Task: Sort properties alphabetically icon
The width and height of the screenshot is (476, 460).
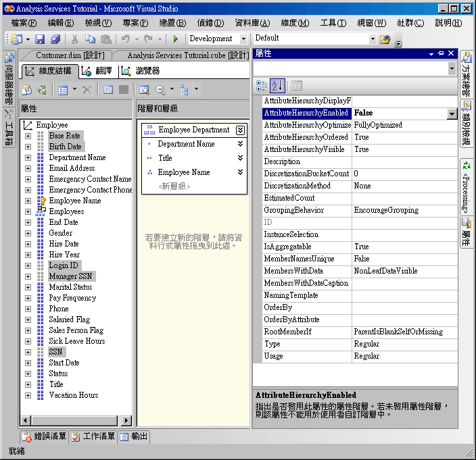Action: click(277, 86)
